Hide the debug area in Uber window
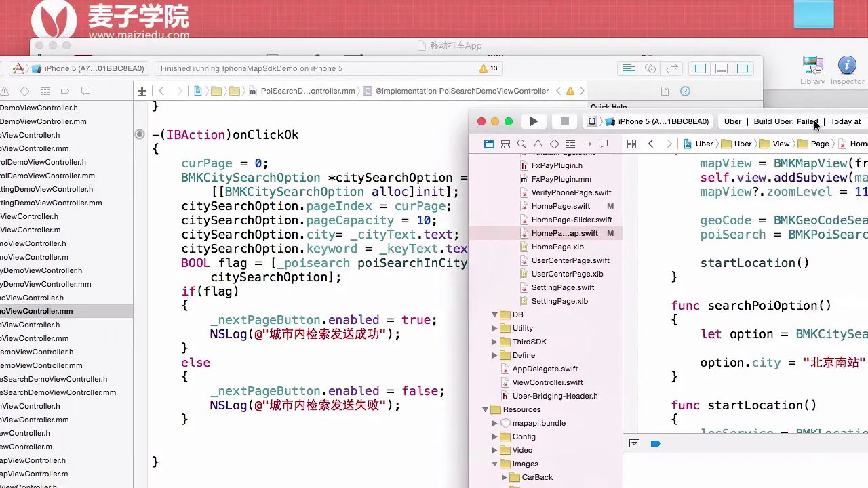The image size is (868, 488). point(635,443)
